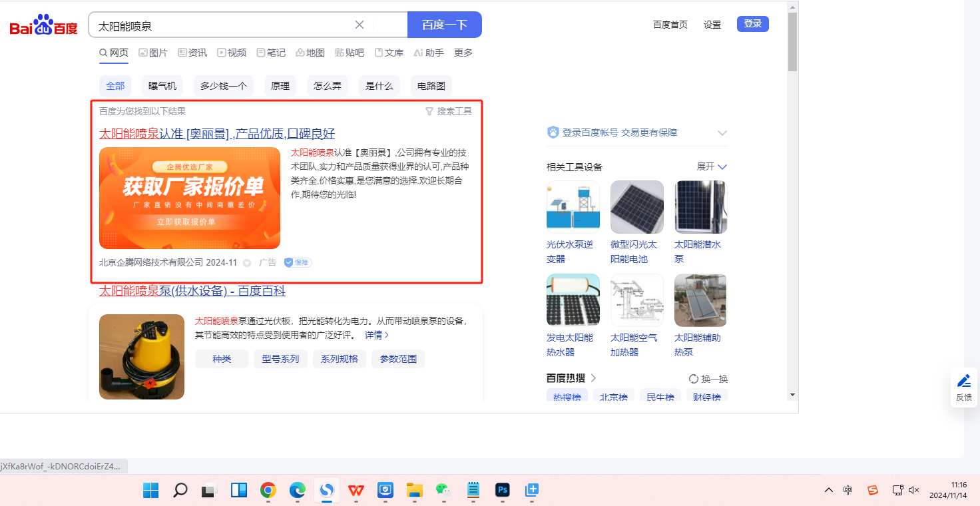Viewport: 980px width, 506px height.
Task: Open the 设置 settings link
Action: tap(712, 25)
